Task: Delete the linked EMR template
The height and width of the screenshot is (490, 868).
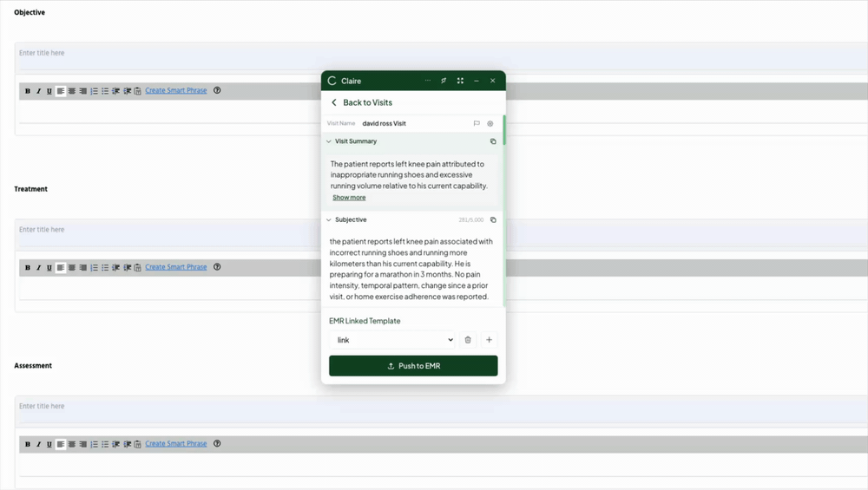Action: [x=468, y=340]
